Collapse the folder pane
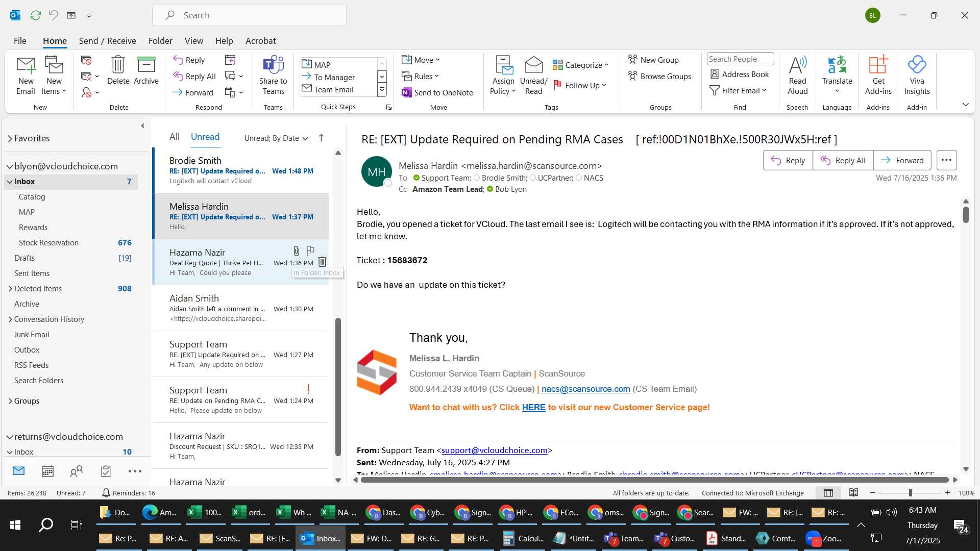The height and width of the screenshot is (551, 980). click(x=142, y=126)
